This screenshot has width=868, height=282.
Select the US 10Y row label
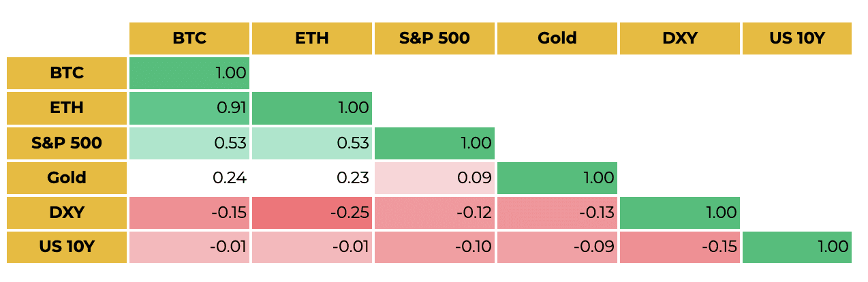click(x=67, y=247)
